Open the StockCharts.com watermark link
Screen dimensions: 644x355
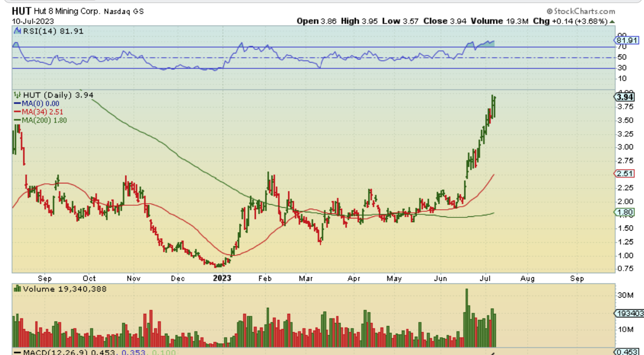point(581,11)
